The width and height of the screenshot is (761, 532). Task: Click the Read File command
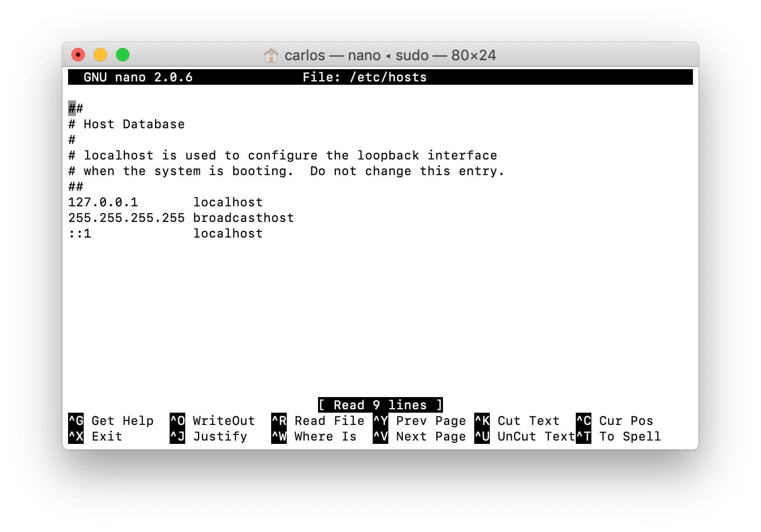point(329,420)
